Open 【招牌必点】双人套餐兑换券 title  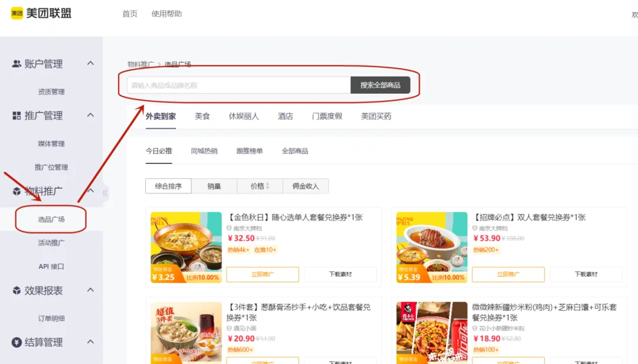tap(529, 217)
